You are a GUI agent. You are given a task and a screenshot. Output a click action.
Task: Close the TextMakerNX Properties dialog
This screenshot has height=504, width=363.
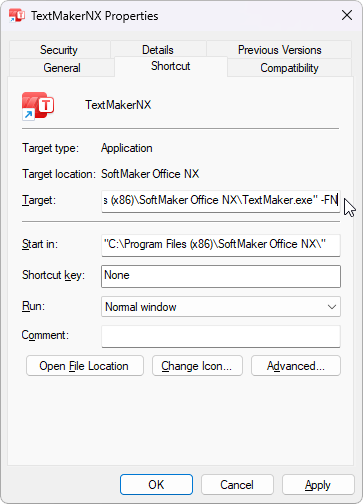point(347,15)
